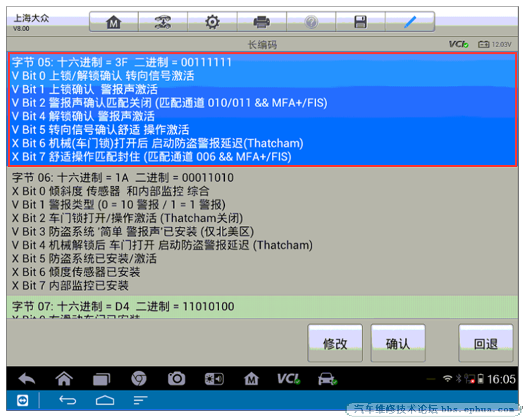Tap the clock showing 16:05
525x420 pixels.
pos(501,379)
